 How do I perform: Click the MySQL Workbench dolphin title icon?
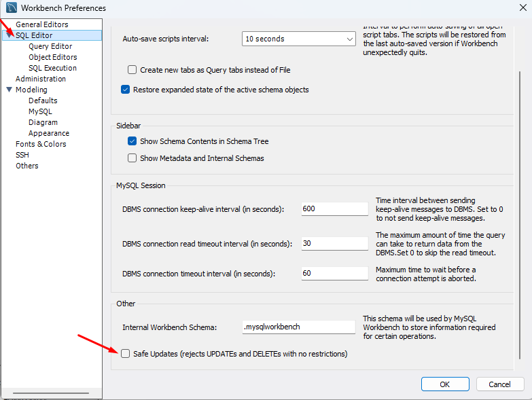pyautogui.click(x=12, y=7)
